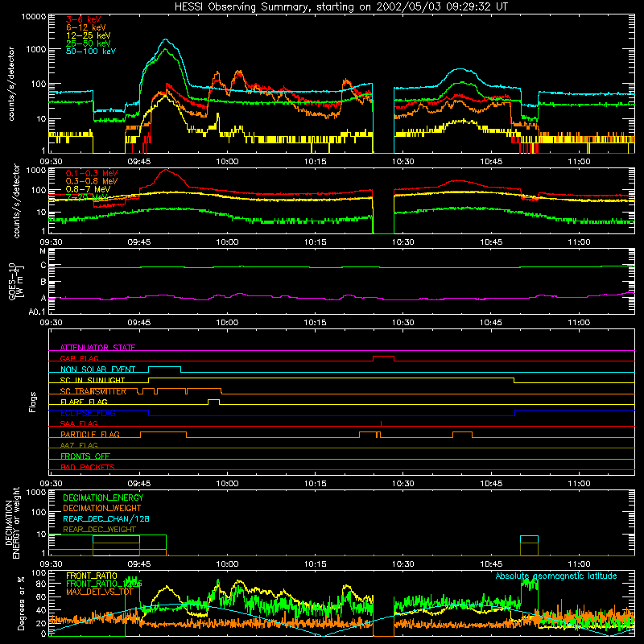Click the FLARE_FLAG label
The image size is (644, 644).
84,402
